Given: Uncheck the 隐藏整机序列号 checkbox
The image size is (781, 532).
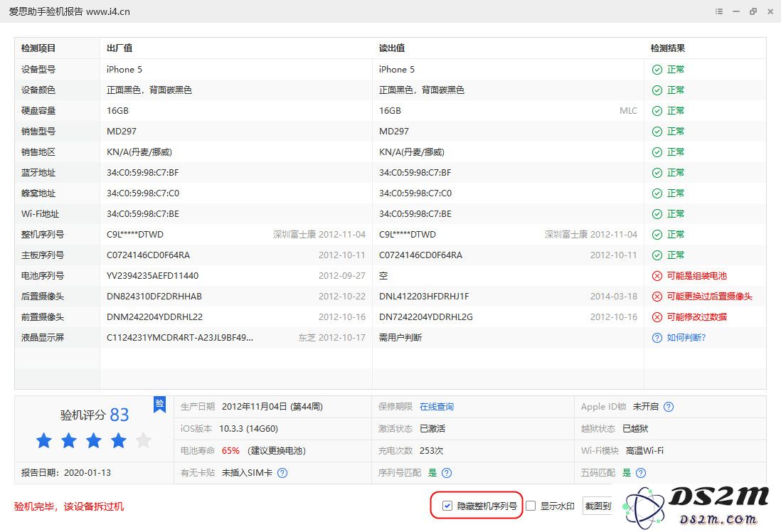Looking at the screenshot, I should pos(447,506).
